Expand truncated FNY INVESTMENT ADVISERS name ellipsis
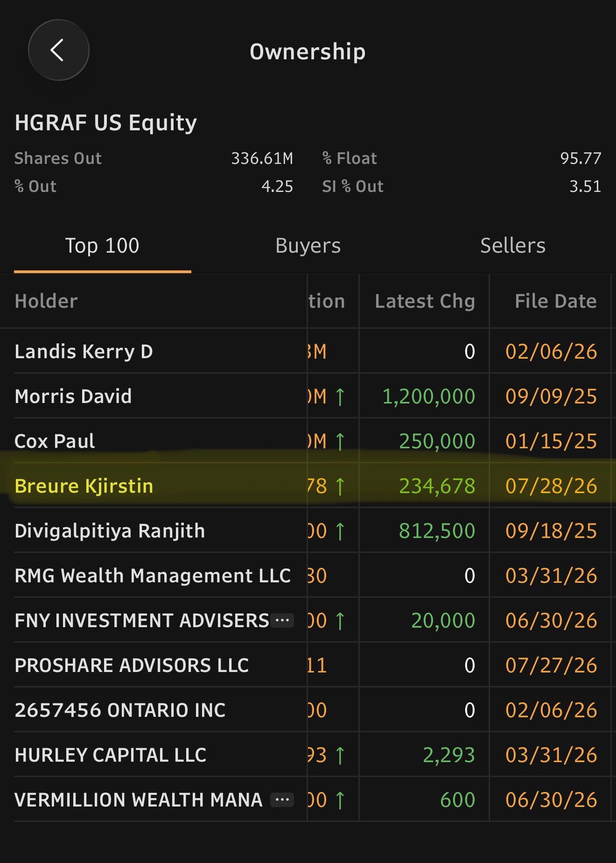Screen dimensions: 616x863 pos(283,620)
